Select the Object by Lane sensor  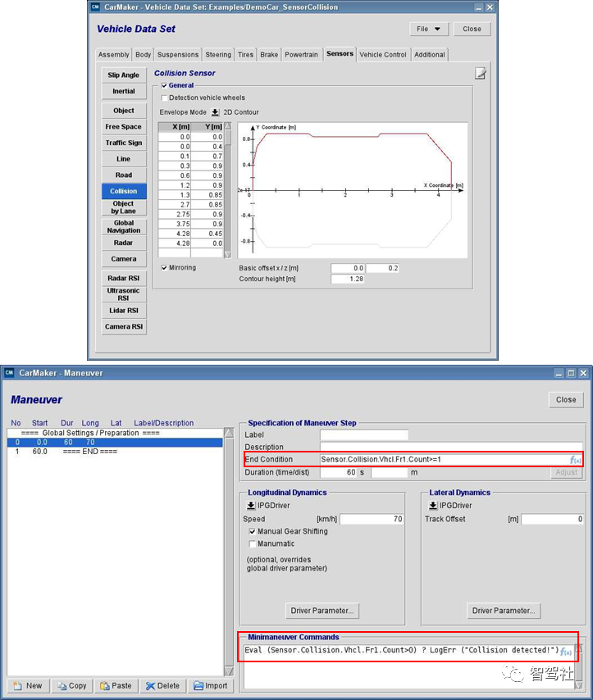pyautogui.click(x=124, y=207)
